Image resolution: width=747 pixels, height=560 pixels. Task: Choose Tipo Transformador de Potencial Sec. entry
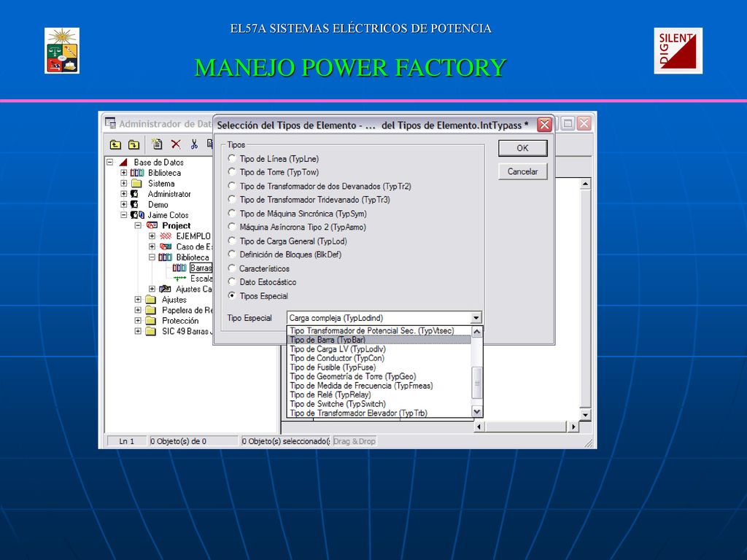point(379,330)
